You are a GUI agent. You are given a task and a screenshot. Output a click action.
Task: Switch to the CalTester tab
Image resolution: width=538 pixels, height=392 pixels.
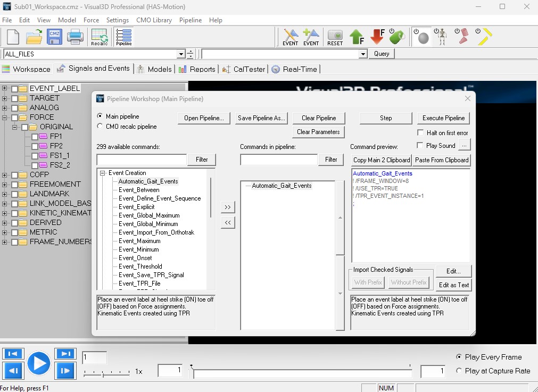coord(244,69)
